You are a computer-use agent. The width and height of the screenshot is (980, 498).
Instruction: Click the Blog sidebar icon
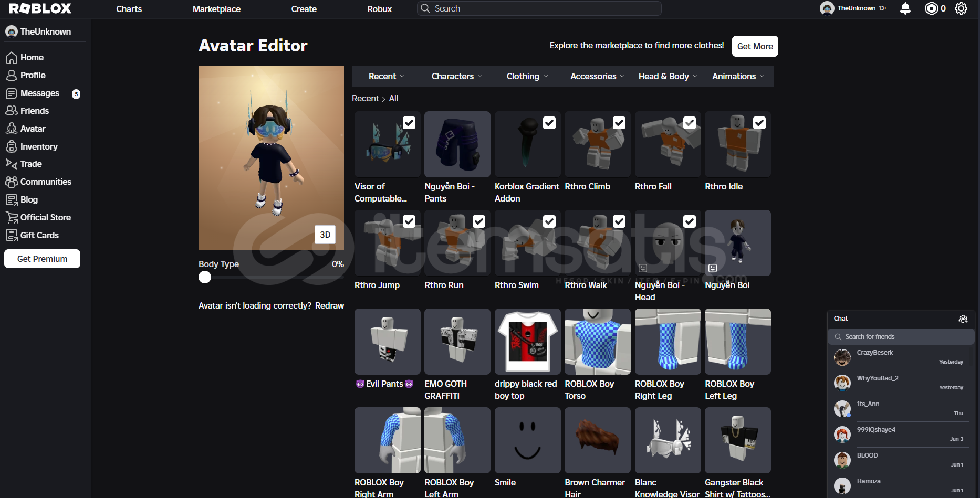click(12, 199)
